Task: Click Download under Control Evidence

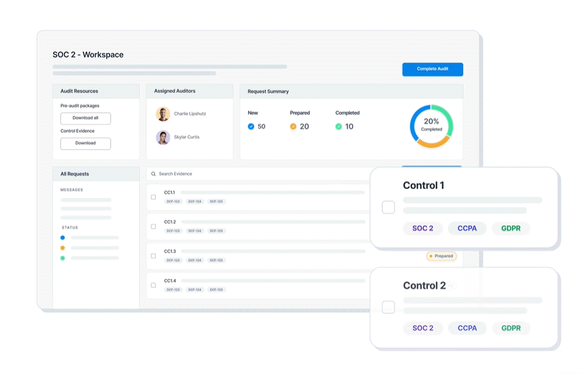Action: click(x=85, y=143)
